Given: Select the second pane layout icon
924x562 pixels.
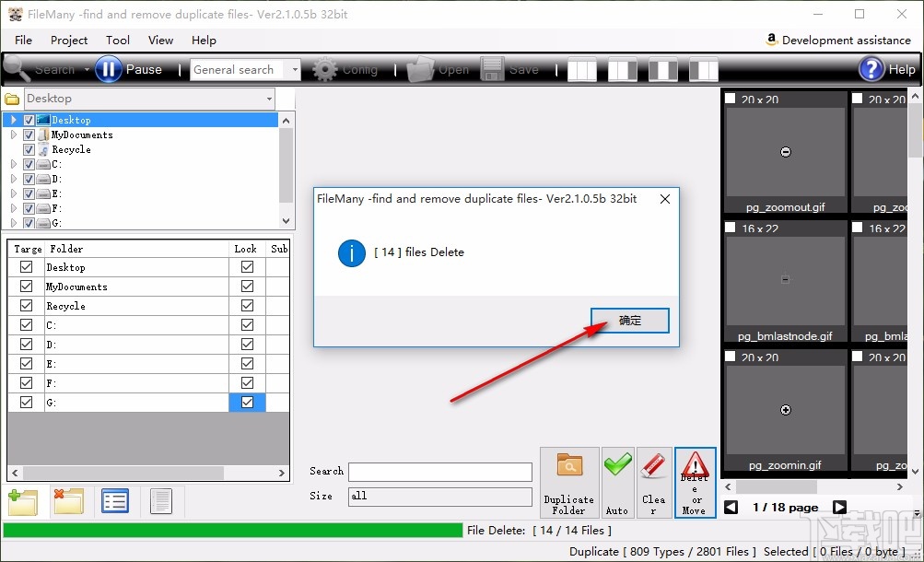Looking at the screenshot, I should click(x=622, y=69).
